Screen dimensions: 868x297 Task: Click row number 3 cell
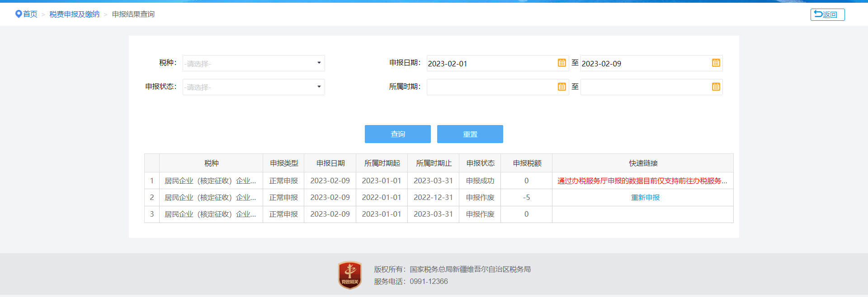click(152, 214)
